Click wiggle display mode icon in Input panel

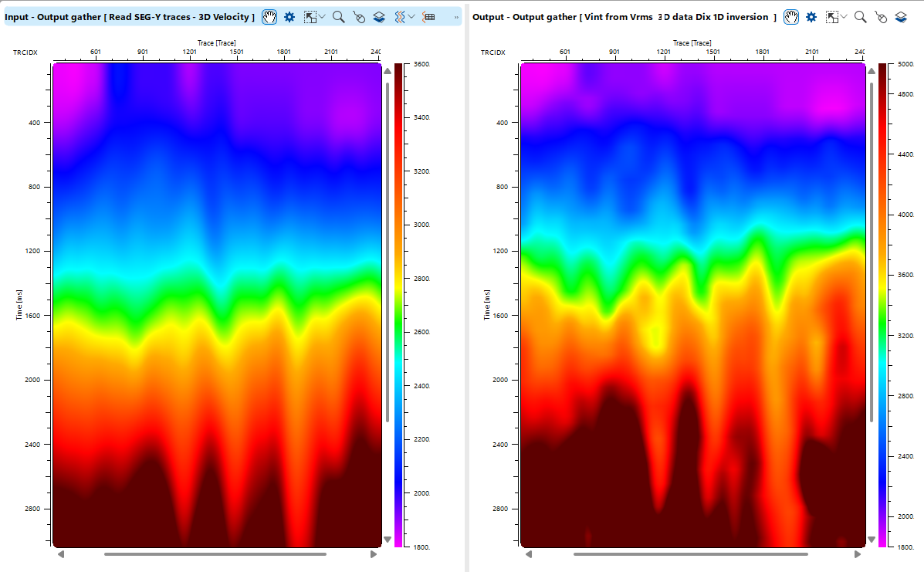[400, 17]
